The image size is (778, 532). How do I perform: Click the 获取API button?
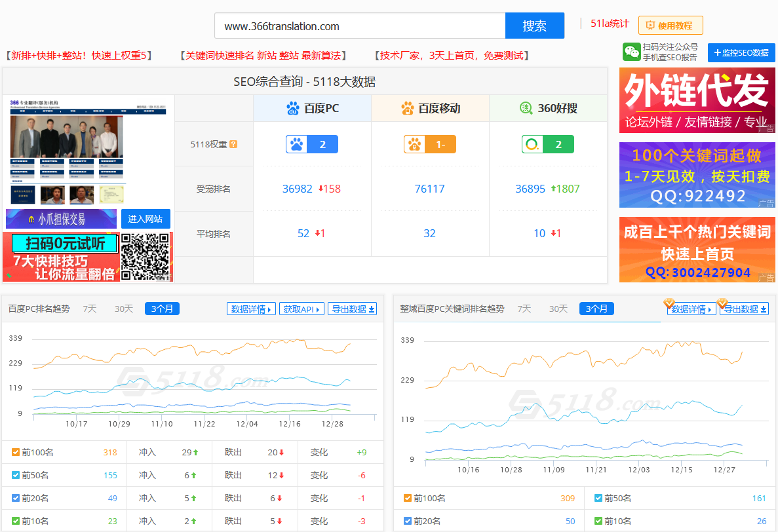tap(301, 309)
